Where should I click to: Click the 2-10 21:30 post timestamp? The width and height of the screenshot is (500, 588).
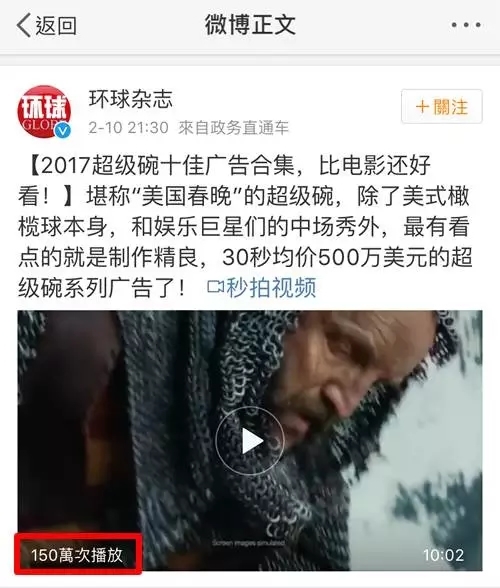point(129,128)
